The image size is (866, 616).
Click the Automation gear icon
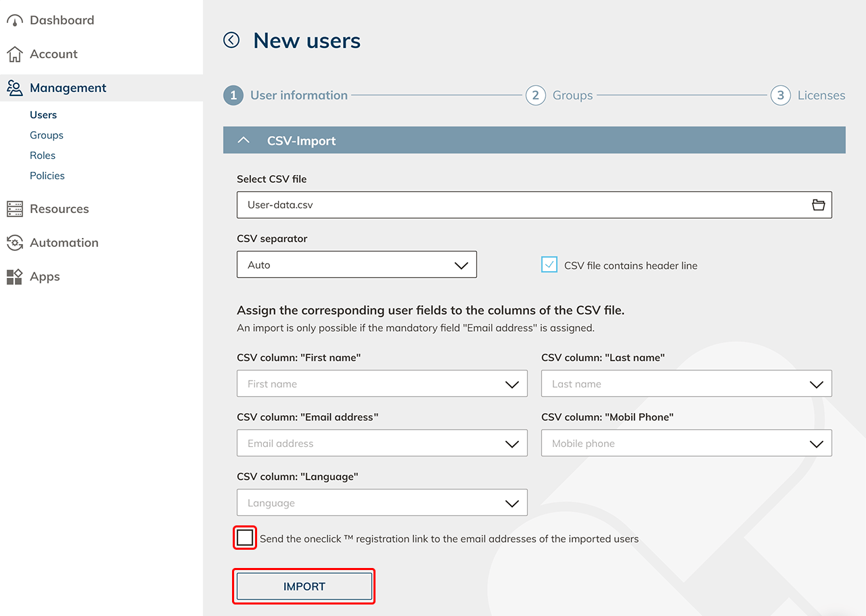point(14,243)
